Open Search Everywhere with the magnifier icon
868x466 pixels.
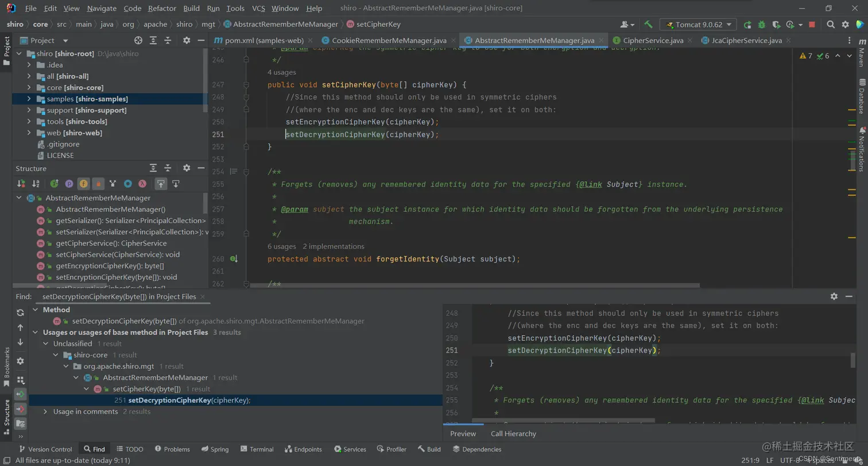[831, 25]
